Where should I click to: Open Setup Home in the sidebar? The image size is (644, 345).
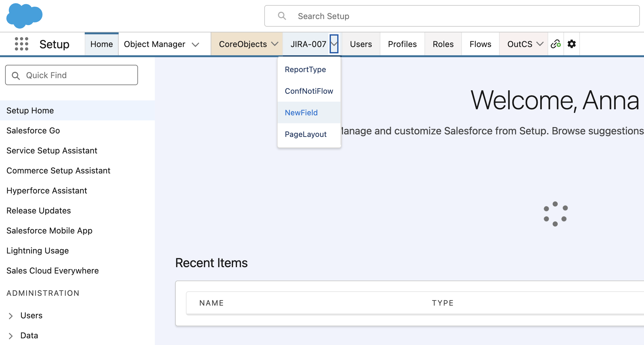click(x=77, y=111)
